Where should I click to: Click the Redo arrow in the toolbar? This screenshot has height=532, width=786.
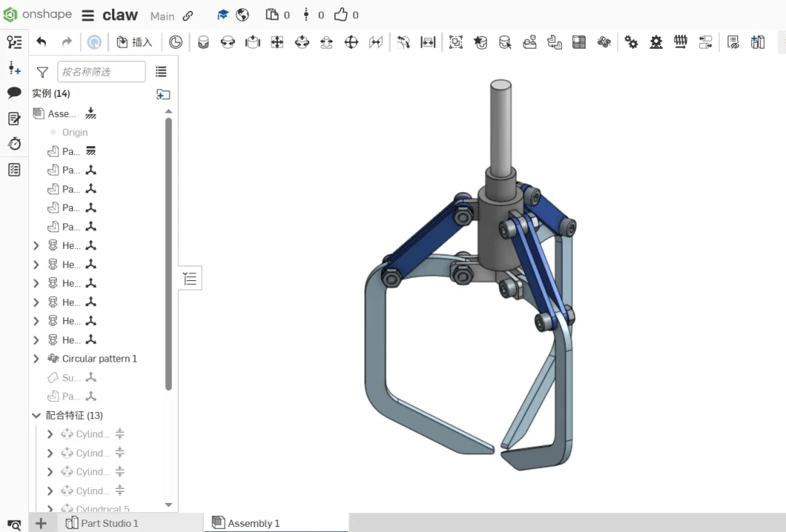67,42
